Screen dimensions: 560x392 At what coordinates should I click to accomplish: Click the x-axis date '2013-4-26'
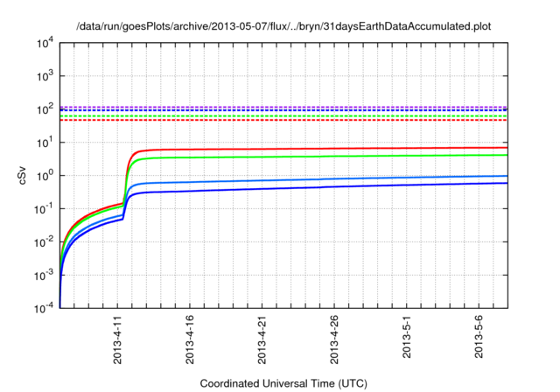tap(334, 339)
